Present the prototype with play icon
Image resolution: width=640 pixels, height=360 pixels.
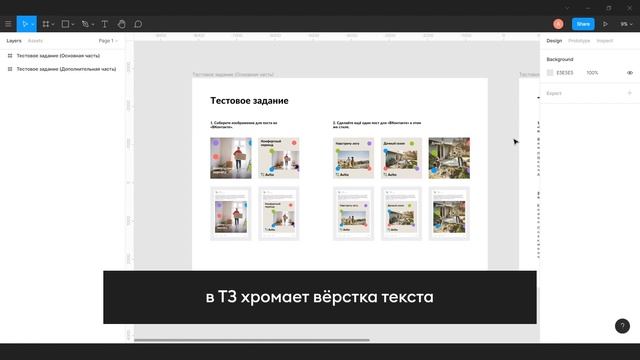[605, 24]
